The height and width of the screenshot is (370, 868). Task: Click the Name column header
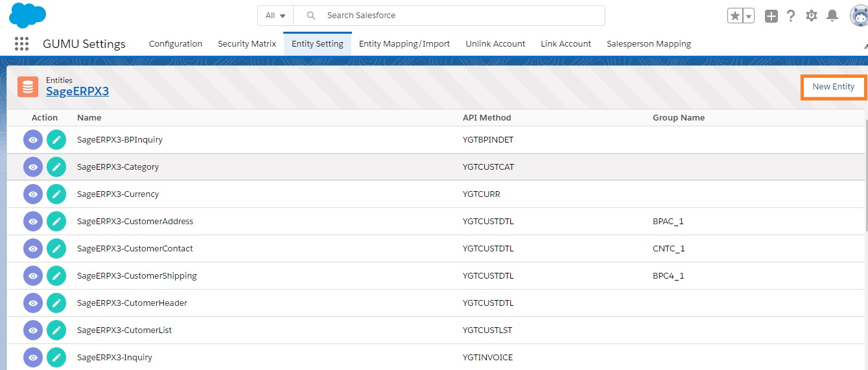89,117
